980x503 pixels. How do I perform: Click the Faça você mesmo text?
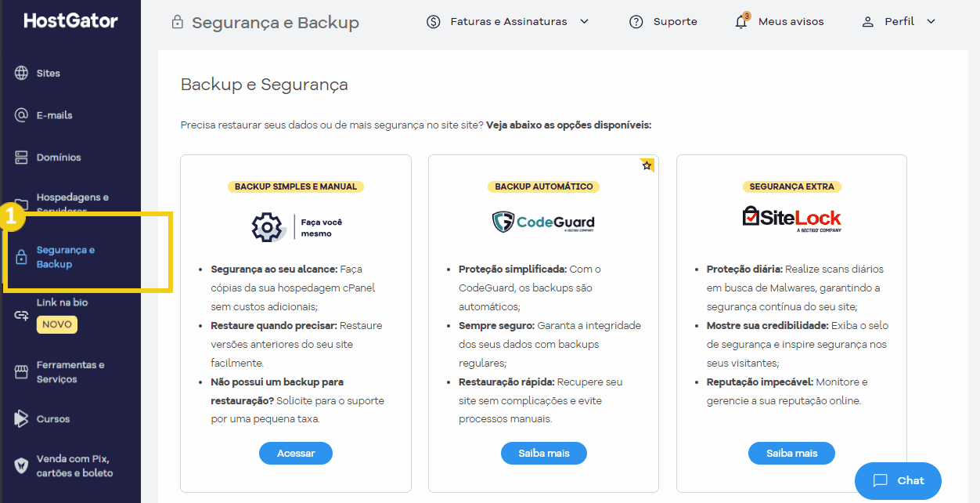click(x=322, y=228)
